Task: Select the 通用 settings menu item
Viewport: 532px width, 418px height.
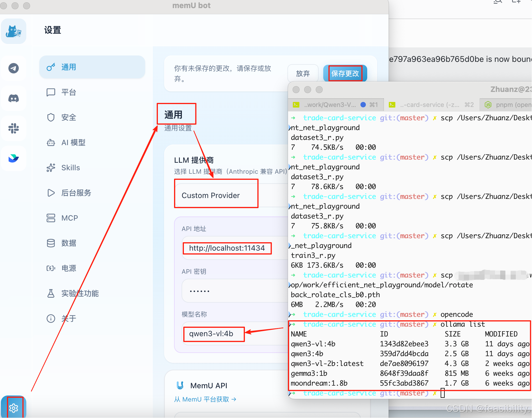Action: 92,67
